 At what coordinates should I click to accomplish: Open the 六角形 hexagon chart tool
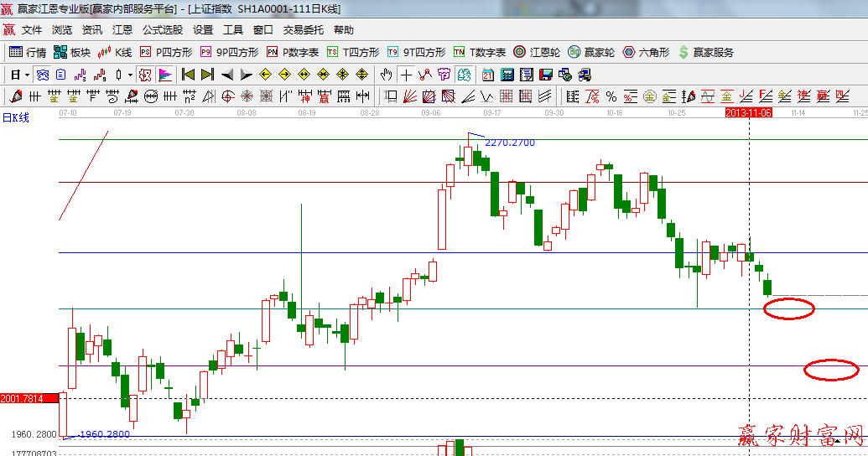coord(646,52)
